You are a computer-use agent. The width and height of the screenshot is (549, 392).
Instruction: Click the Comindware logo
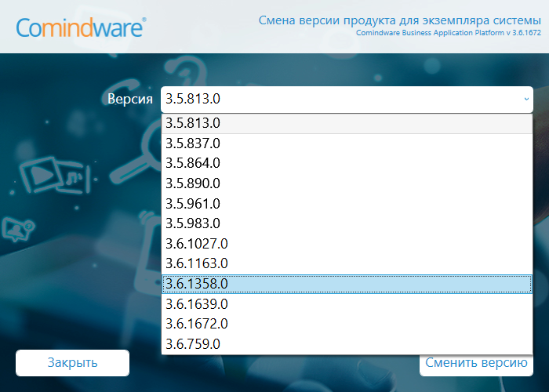[x=81, y=27]
